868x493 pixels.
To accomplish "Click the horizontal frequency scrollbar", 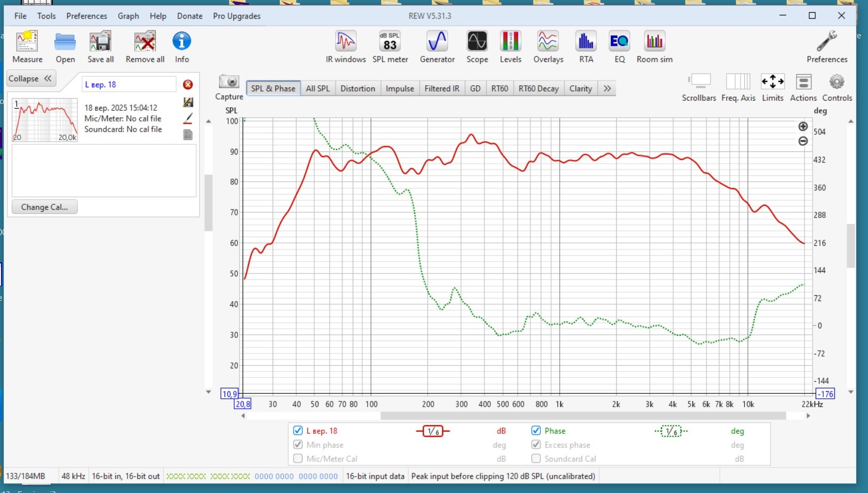I will (x=583, y=416).
